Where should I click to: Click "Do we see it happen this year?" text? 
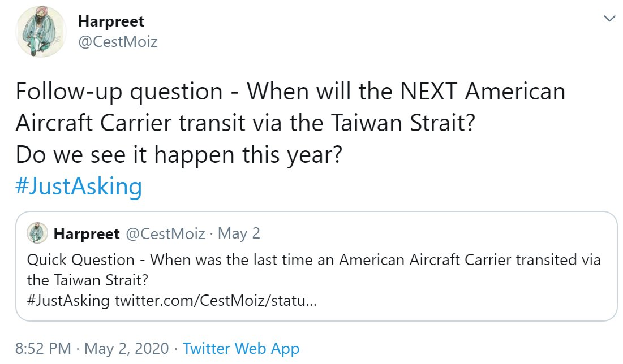pos(179,154)
